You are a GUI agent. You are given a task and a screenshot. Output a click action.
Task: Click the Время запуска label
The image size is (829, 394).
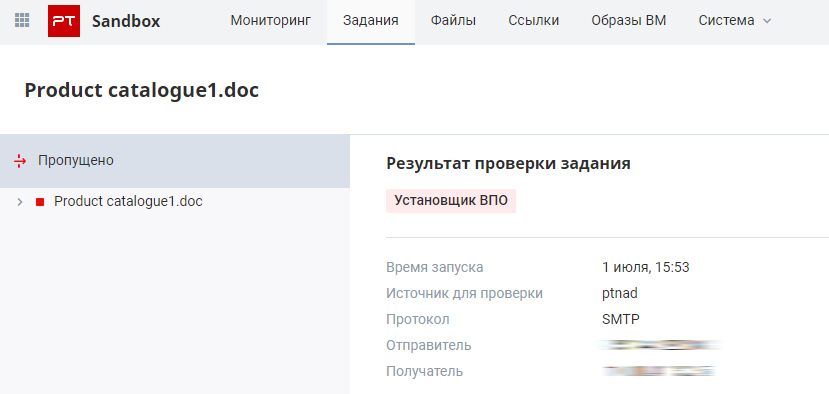(435, 268)
